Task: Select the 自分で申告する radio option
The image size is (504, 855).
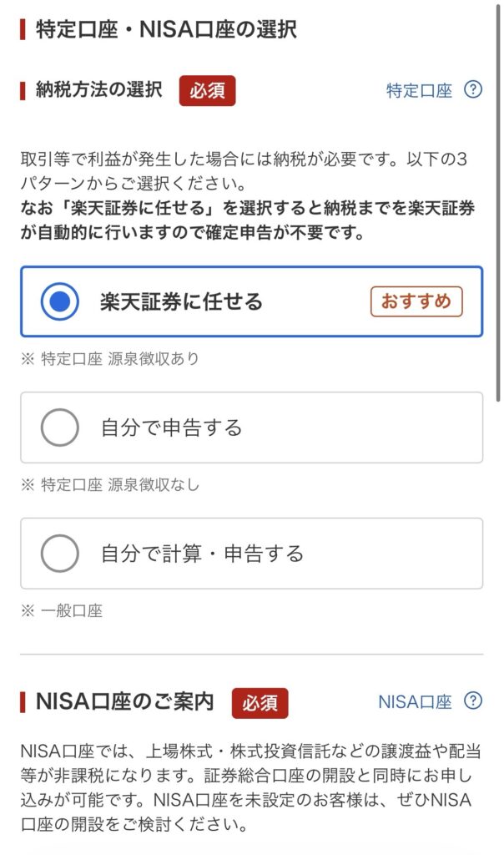Action: tap(60, 428)
